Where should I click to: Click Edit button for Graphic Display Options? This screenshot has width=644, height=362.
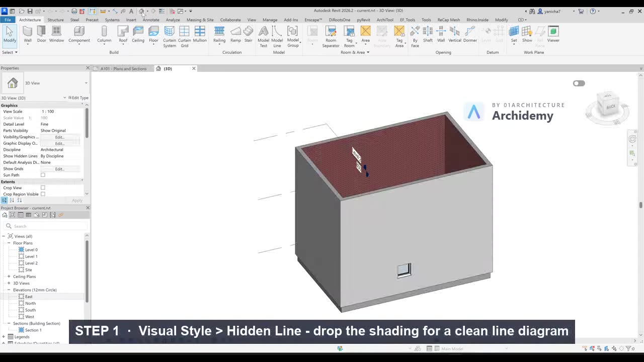pos(59,144)
